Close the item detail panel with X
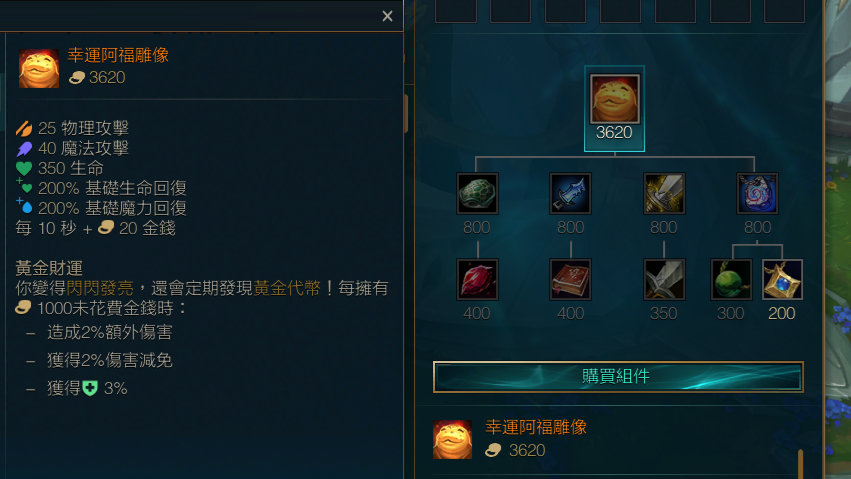Image resolution: width=851 pixels, height=479 pixels. click(387, 16)
